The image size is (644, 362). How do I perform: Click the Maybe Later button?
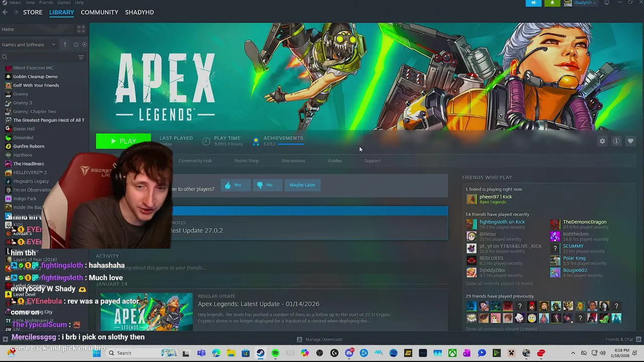point(302,185)
